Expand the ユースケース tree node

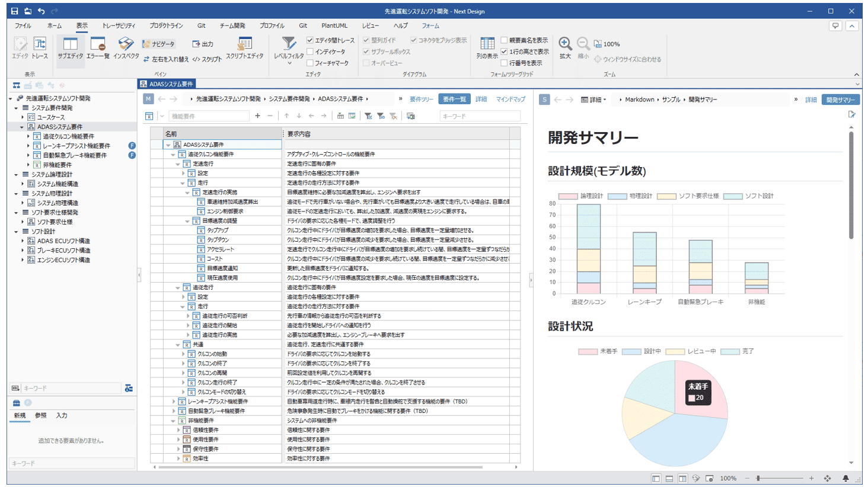pyautogui.click(x=23, y=117)
